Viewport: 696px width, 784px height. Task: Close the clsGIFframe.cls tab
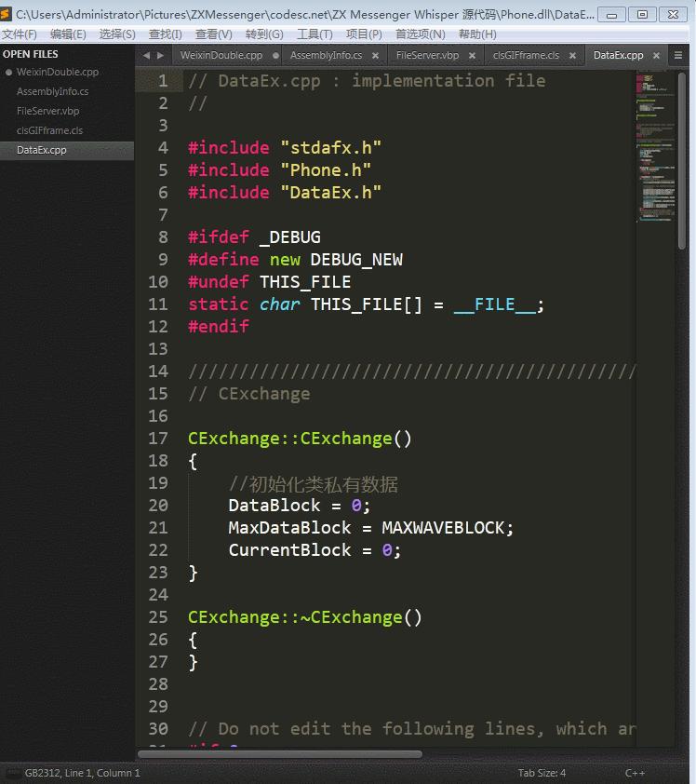572,56
